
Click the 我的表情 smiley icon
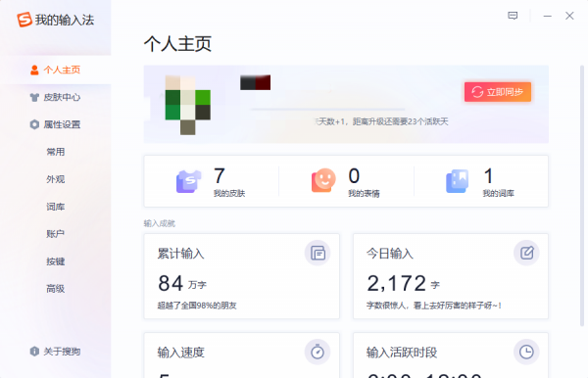323,180
